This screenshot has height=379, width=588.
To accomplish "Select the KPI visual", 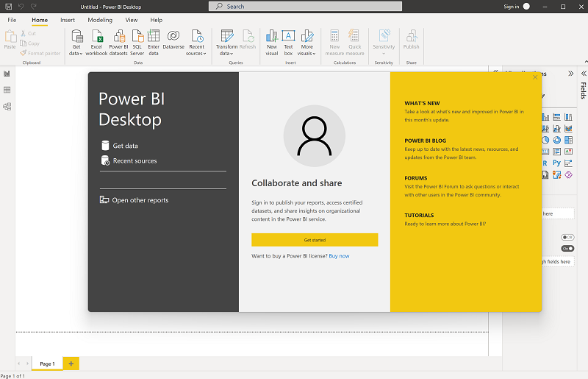I will click(x=568, y=152).
